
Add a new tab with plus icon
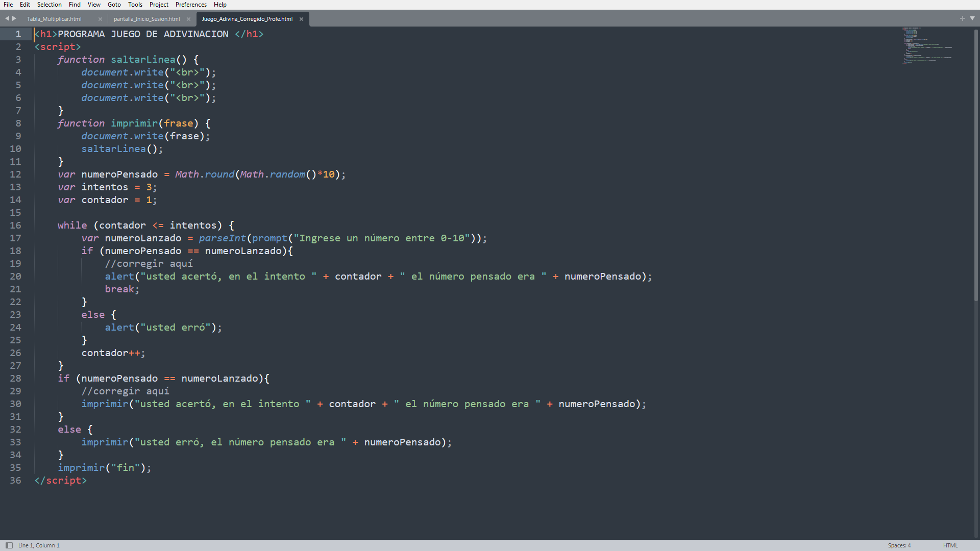tap(963, 18)
